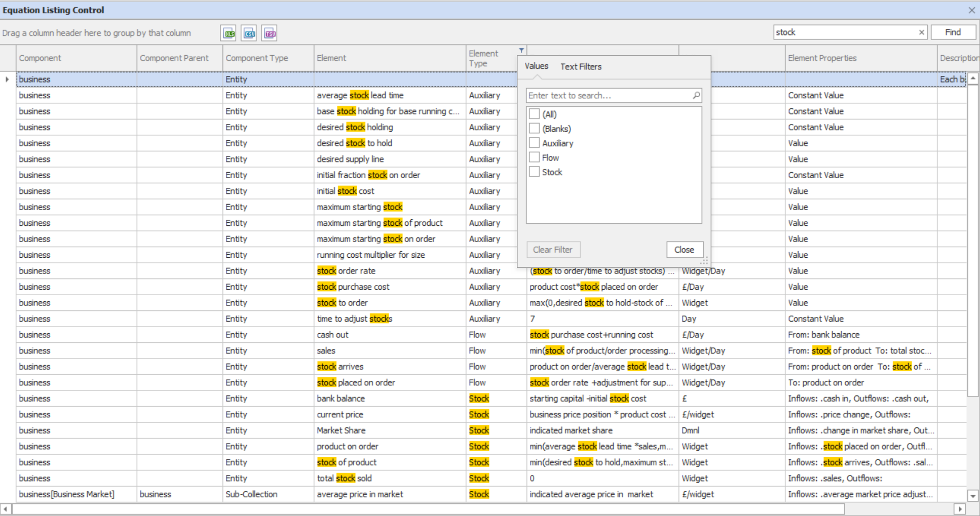Sort by Element Type column header
Viewport: 980px width, 516px height.
pos(492,58)
